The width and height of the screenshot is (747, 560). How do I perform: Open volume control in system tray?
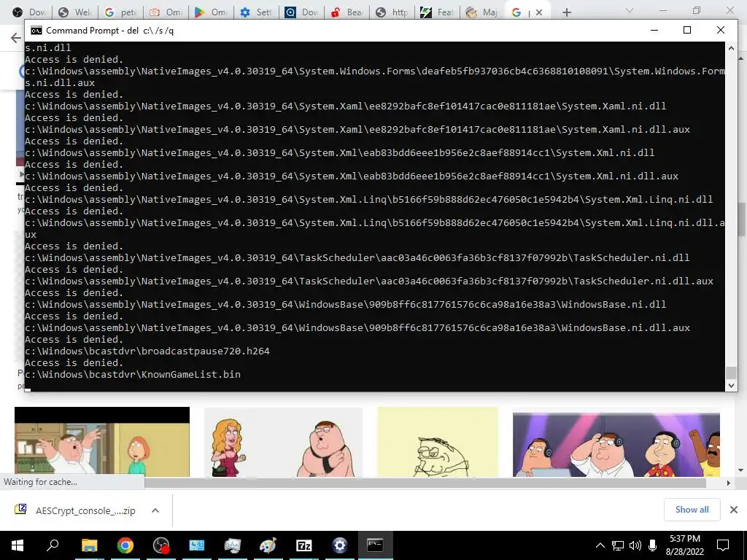(635, 545)
